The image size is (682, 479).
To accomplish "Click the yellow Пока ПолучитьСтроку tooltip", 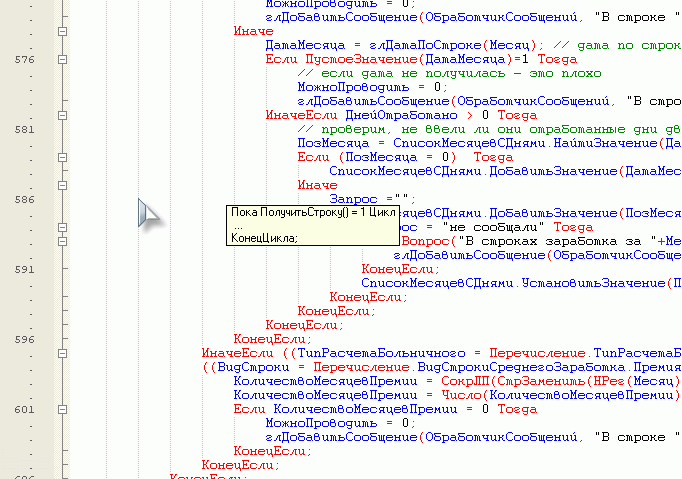I will [308, 225].
